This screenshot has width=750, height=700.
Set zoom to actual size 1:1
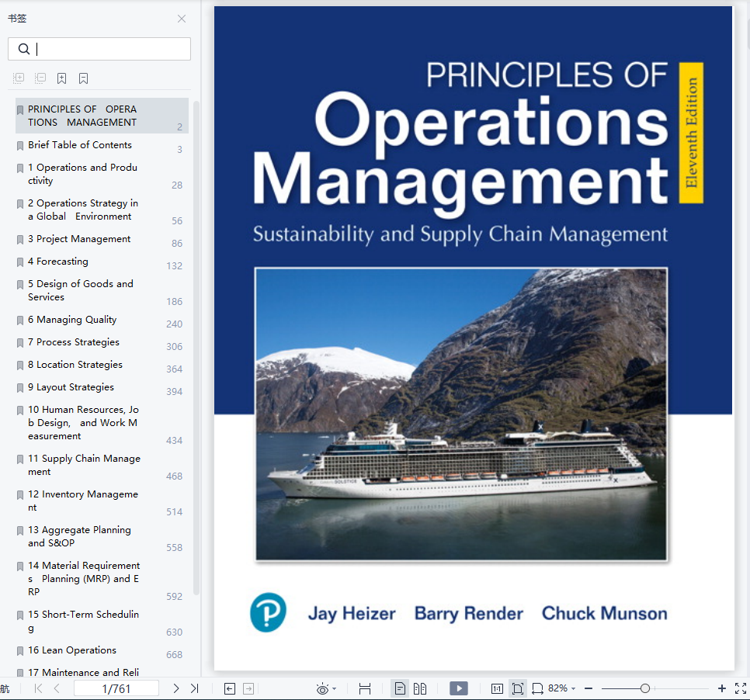tap(497, 688)
